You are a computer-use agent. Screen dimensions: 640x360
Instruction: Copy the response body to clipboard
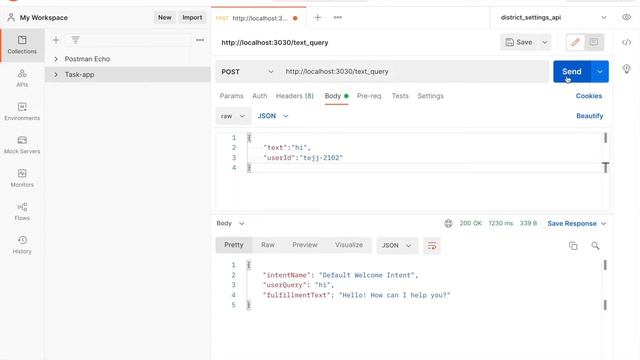573,246
